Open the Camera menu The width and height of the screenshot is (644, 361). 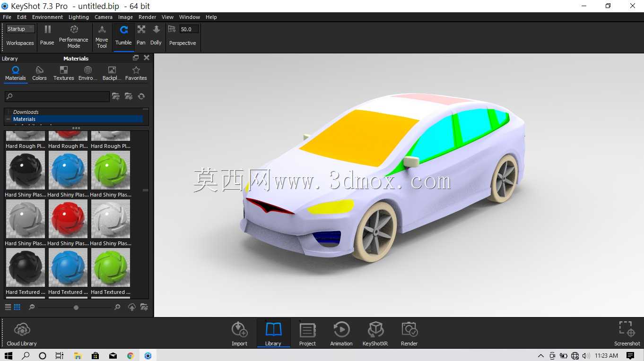pos(104,17)
